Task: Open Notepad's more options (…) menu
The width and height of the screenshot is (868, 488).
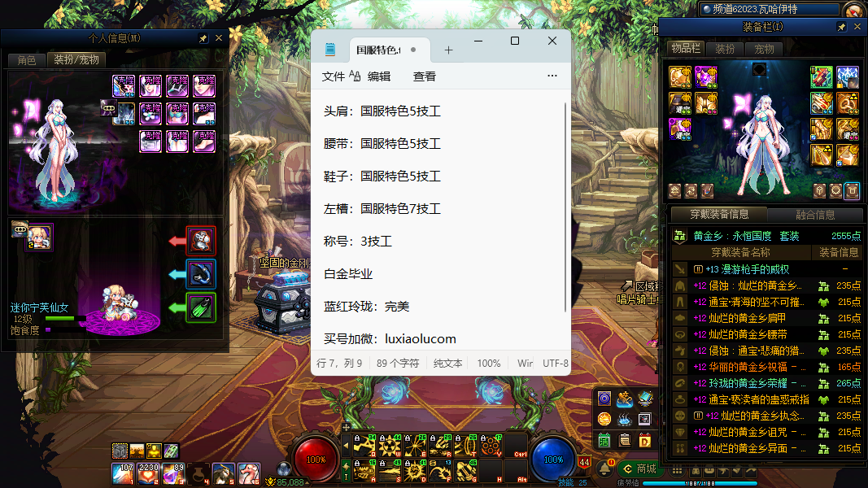Action: click(552, 76)
